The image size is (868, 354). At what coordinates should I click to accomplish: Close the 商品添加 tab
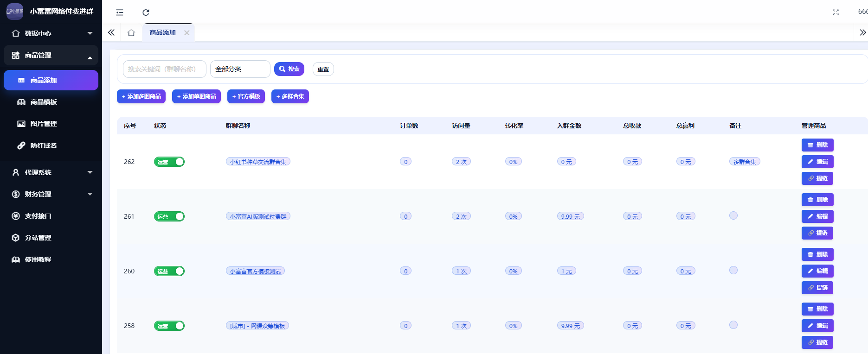tap(186, 33)
